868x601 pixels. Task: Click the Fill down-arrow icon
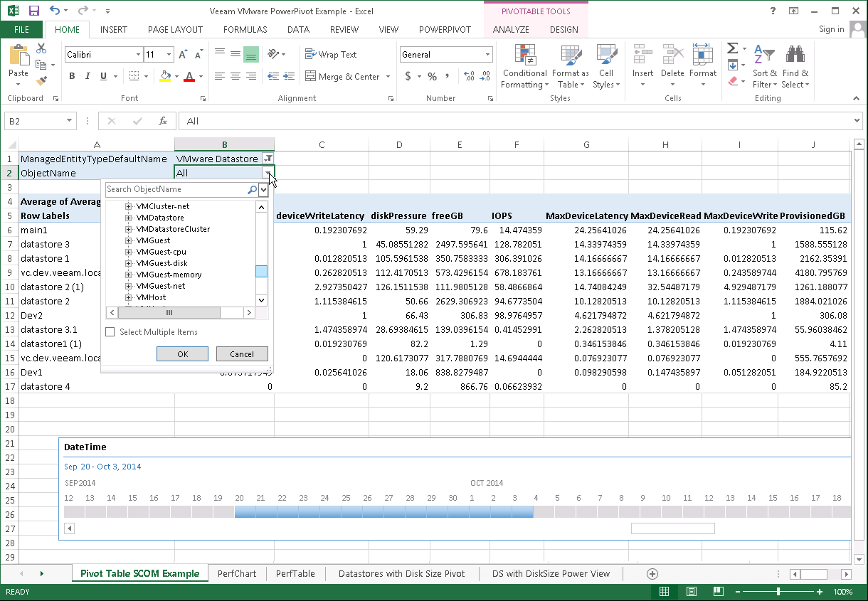[732, 65]
